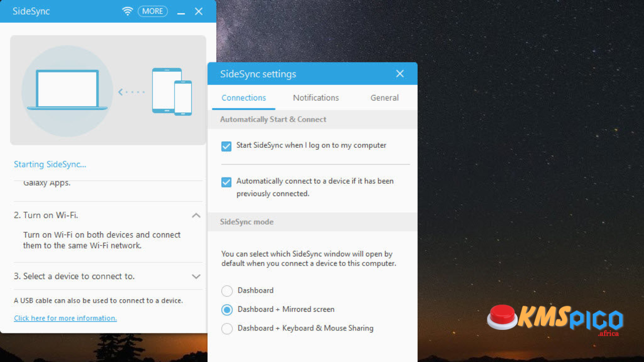Click '3. Select a device to connect to.' text
The height and width of the screenshot is (362, 644).
pyautogui.click(x=74, y=277)
